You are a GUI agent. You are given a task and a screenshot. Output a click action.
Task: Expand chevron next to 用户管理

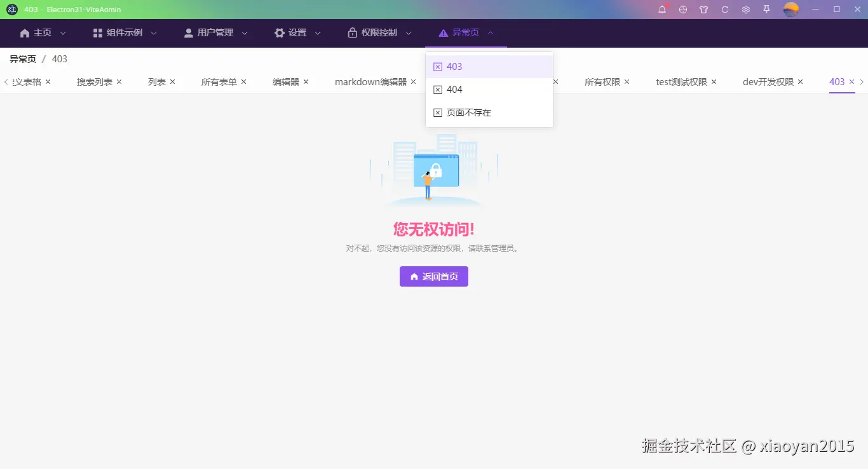[245, 33]
